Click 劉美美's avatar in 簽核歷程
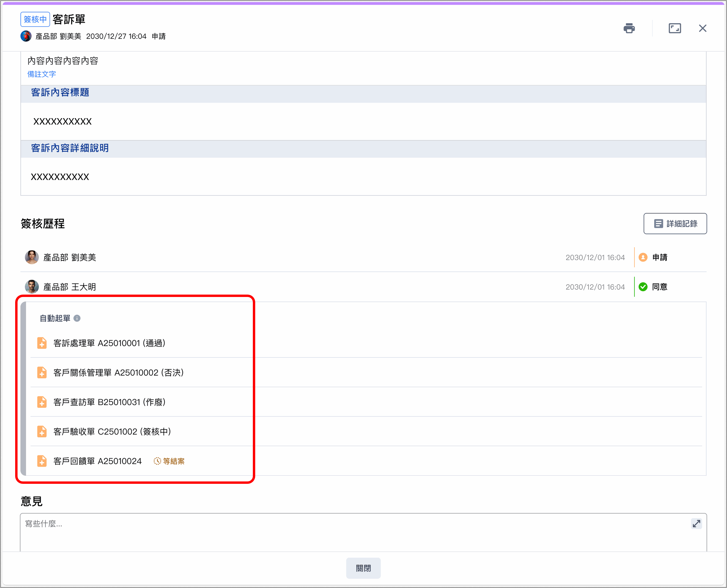Screen dimensions: 727x588 [x=32, y=257]
